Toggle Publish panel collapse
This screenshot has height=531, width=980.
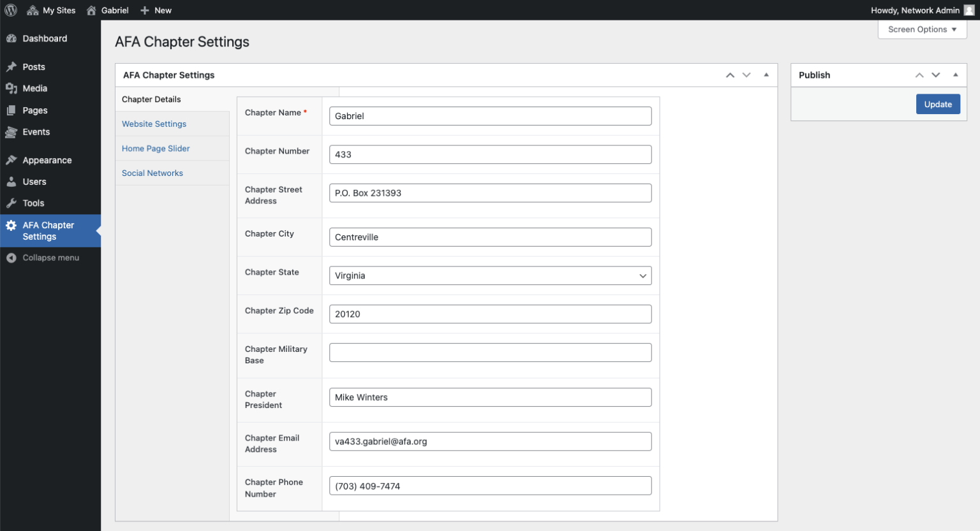(956, 75)
